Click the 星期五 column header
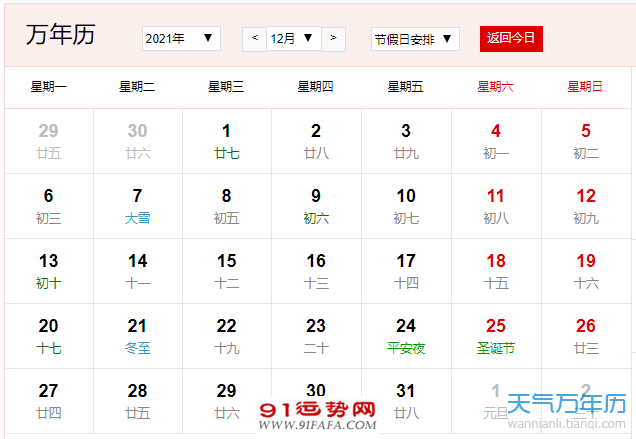The width and height of the screenshot is (636, 439). [405, 87]
